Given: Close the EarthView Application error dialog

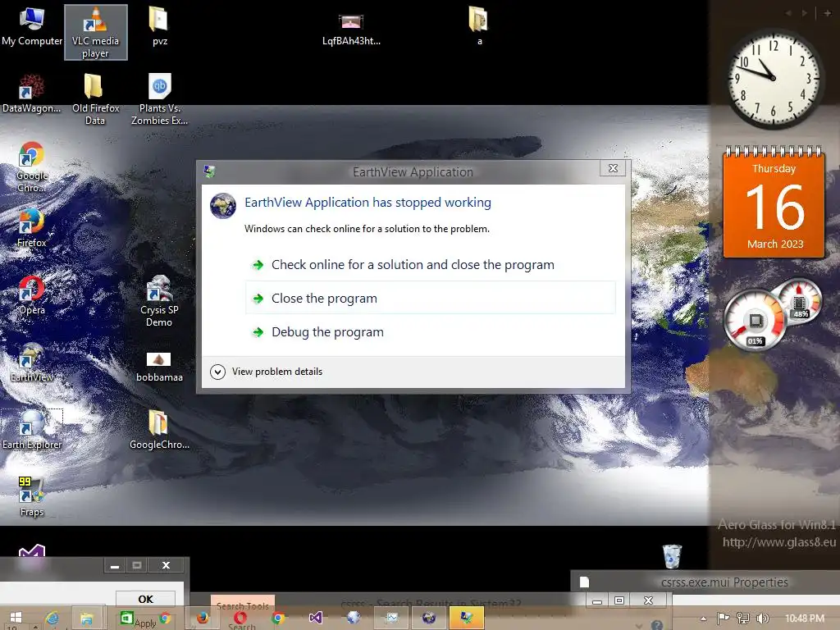Looking at the screenshot, I should click(x=613, y=168).
